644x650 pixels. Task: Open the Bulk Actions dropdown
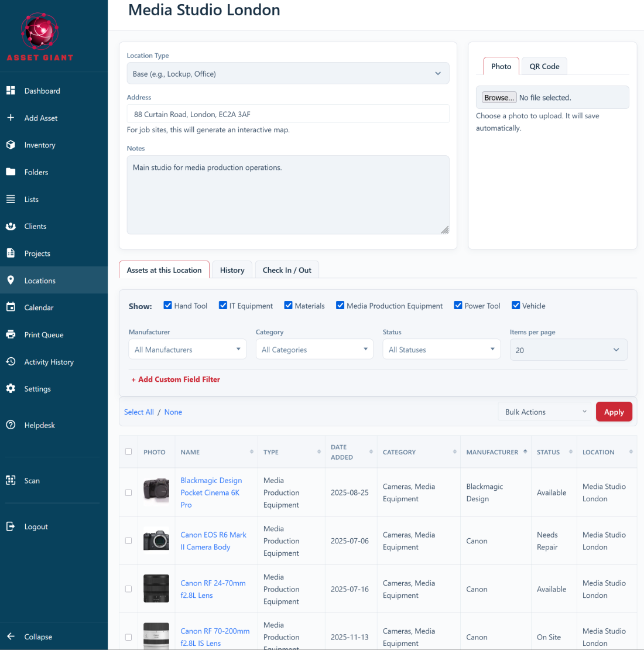pos(544,412)
